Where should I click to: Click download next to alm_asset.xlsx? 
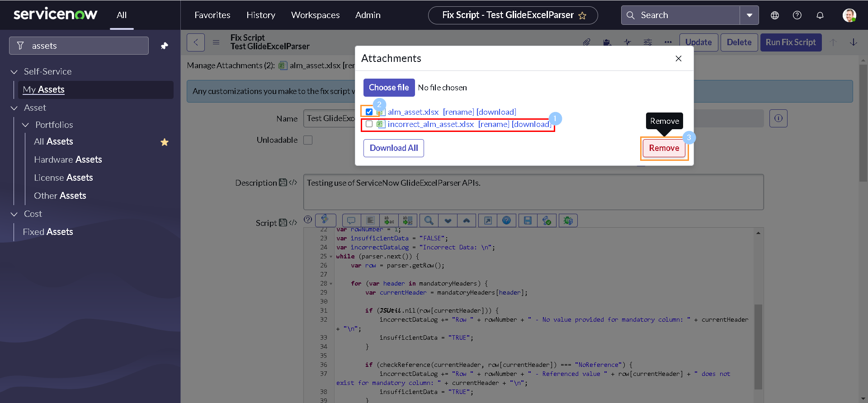(496, 112)
